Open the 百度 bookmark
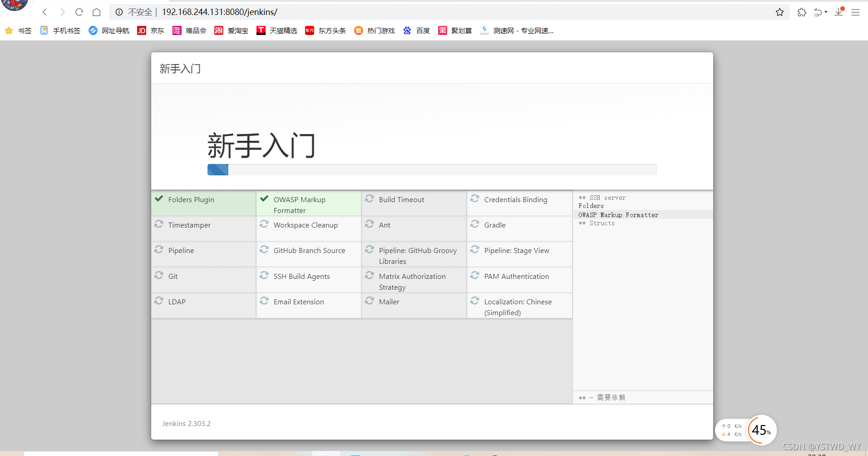The height and width of the screenshot is (456, 868). tap(417, 30)
